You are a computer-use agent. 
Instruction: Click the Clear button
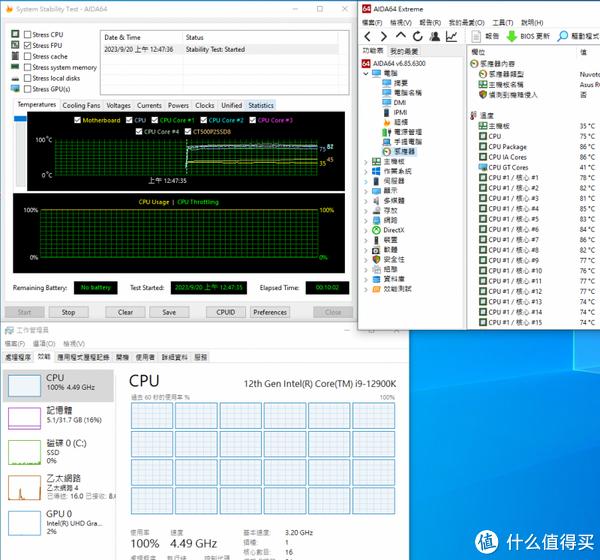[x=126, y=312]
